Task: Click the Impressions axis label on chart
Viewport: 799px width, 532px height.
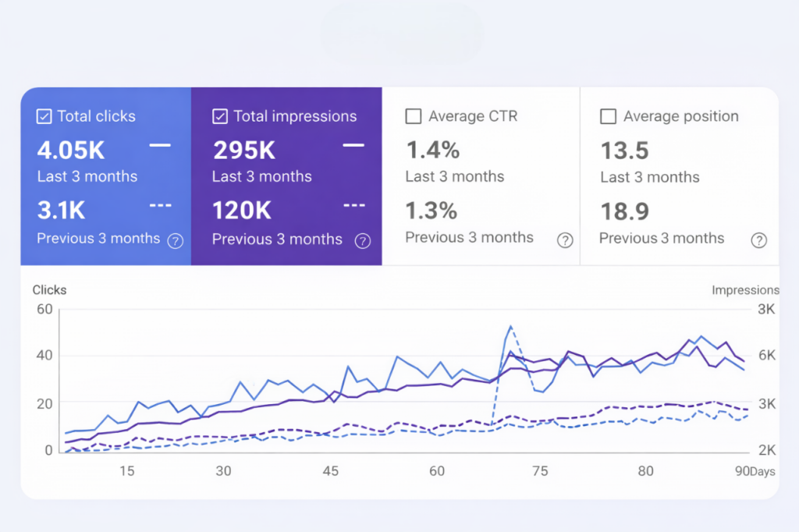Action: coord(745,289)
